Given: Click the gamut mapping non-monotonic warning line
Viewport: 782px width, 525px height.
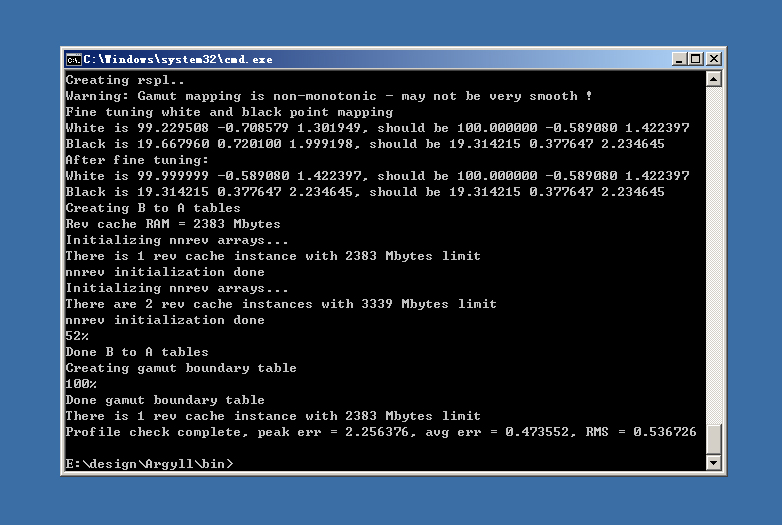Looking at the screenshot, I should coord(328,96).
